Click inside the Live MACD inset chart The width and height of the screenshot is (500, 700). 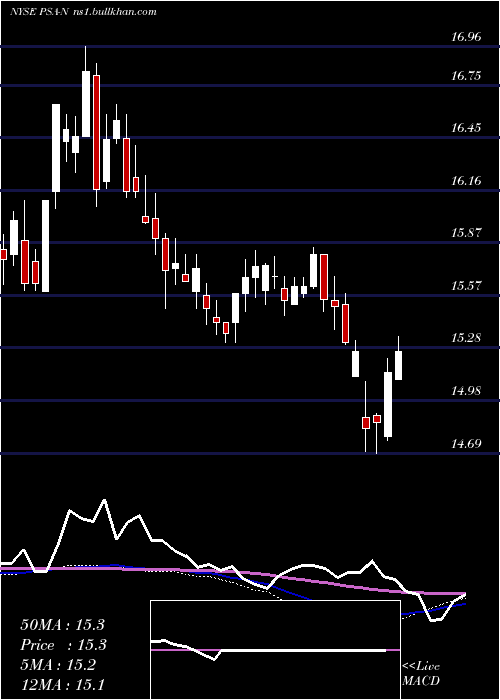275,650
